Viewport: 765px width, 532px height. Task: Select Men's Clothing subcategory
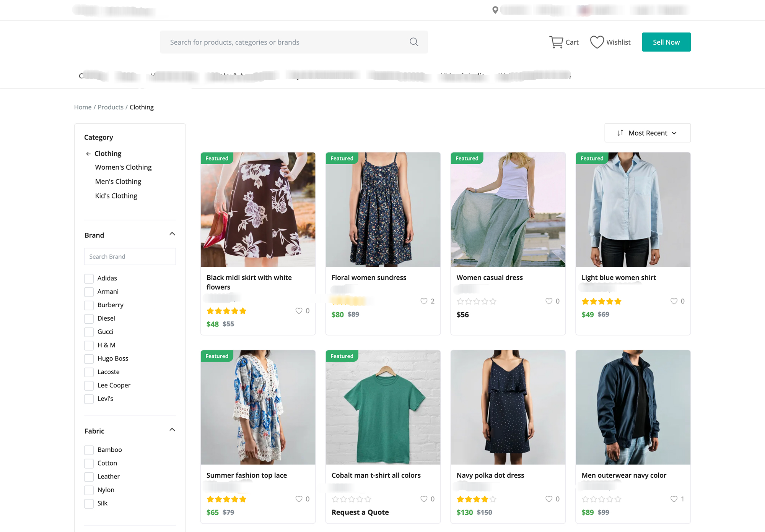click(118, 182)
